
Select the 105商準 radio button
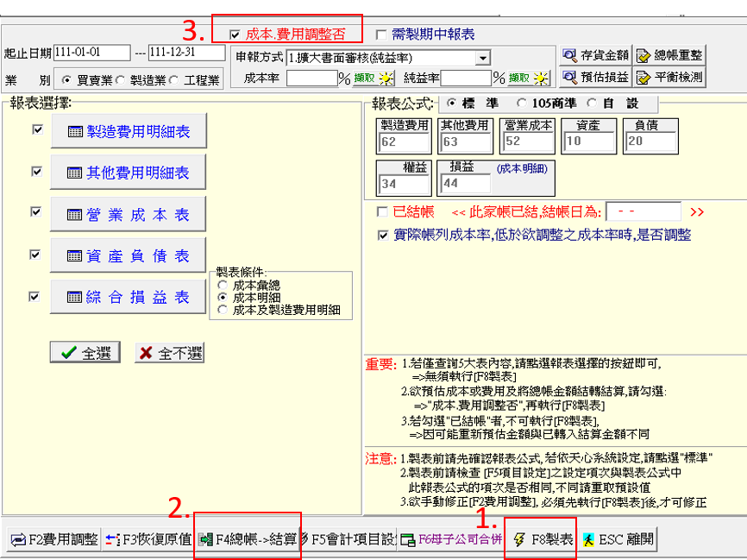522,103
